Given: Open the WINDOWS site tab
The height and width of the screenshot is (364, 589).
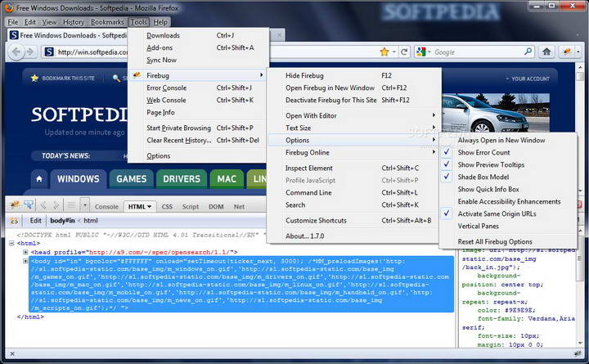Looking at the screenshot, I should point(79,179).
